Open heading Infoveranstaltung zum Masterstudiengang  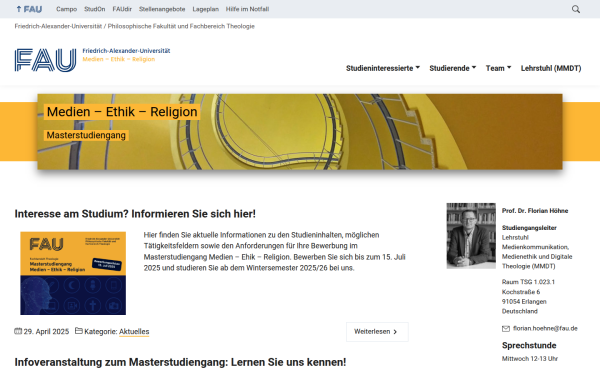click(180, 362)
